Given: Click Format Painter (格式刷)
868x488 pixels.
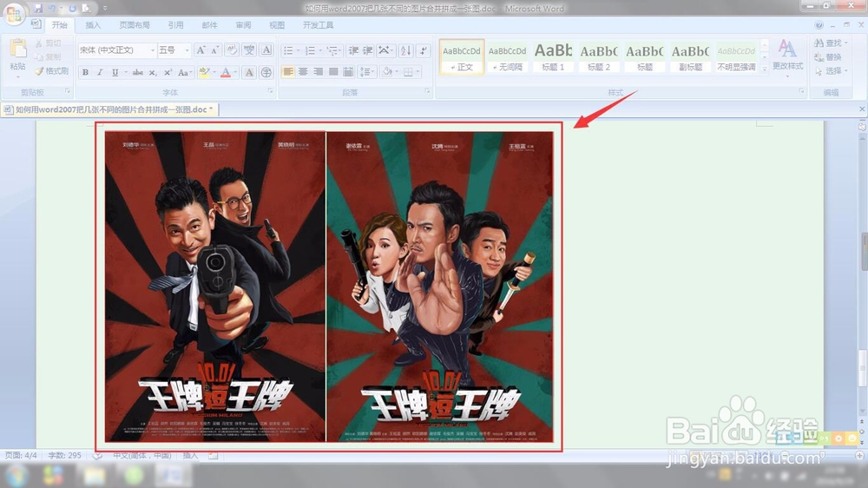Looking at the screenshot, I should (51, 71).
